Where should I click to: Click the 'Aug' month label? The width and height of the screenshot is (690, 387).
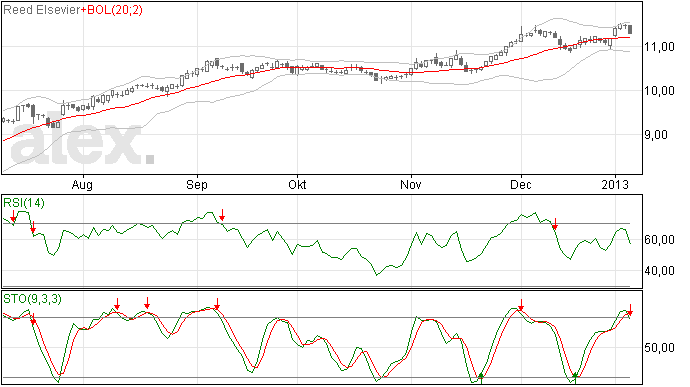coord(82,184)
